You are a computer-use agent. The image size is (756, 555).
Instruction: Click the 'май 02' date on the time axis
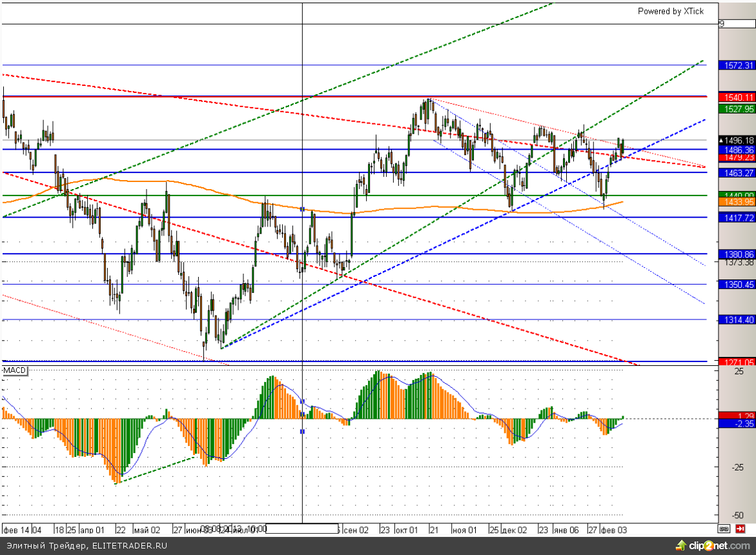(147, 529)
